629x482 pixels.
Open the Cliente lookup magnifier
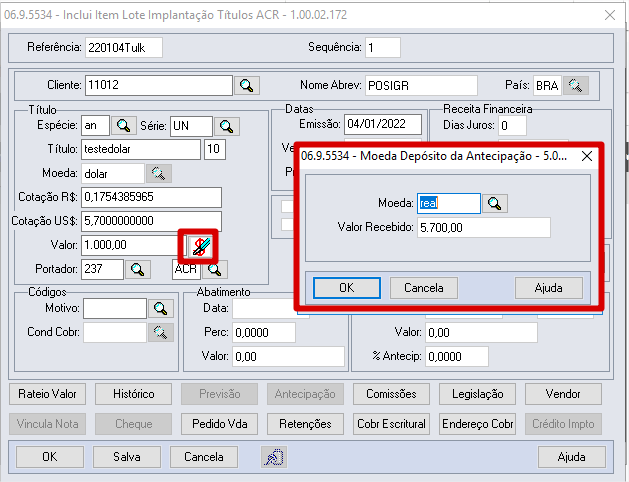tap(247, 85)
